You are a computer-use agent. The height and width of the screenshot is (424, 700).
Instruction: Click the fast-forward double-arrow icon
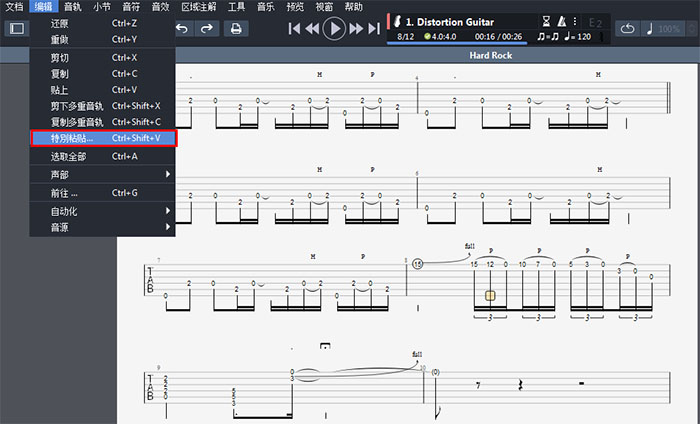click(356, 28)
